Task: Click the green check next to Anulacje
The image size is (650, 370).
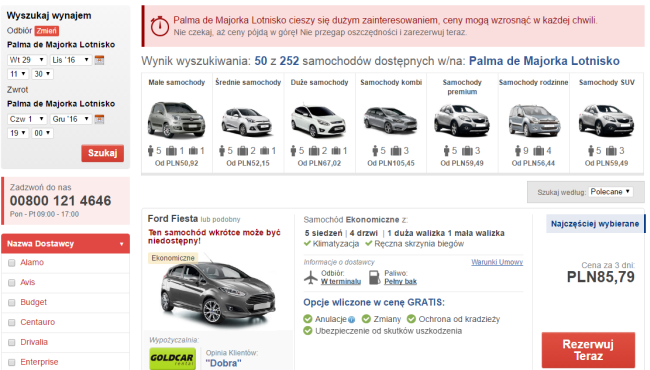Action: pyautogui.click(x=308, y=319)
